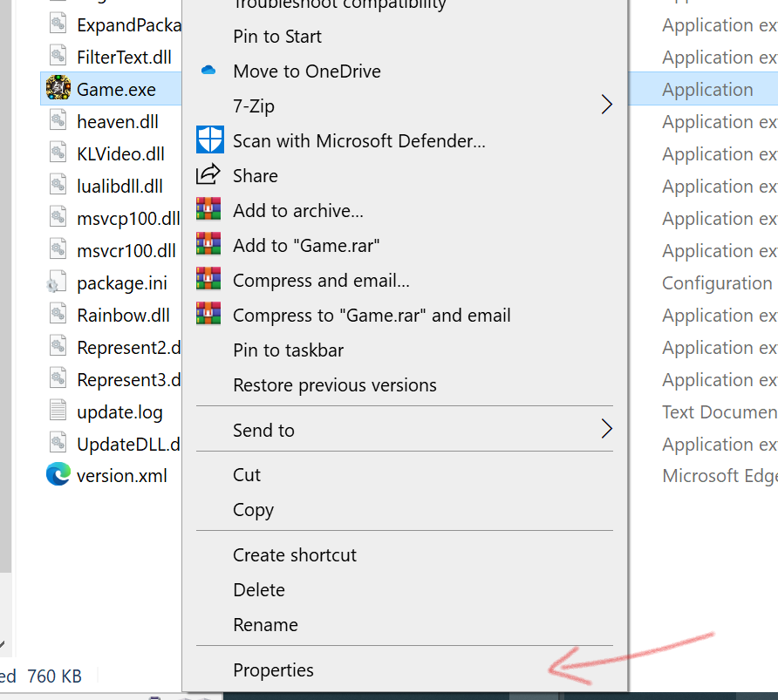Viewport: 778px width, 700px height.
Task: Click the package.ini gear file icon
Action: [x=58, y=283]
